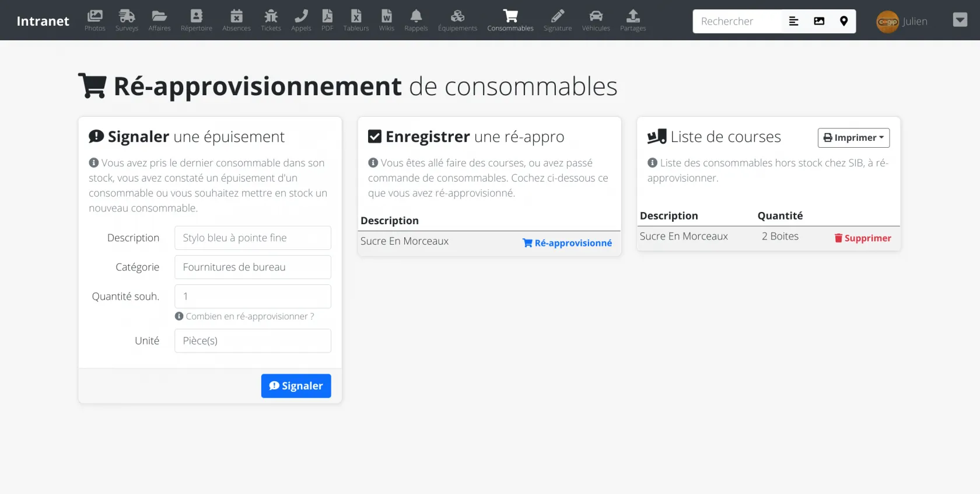Click the Description input field
Viewport: 980px width, 494px height.
point(253,238)
